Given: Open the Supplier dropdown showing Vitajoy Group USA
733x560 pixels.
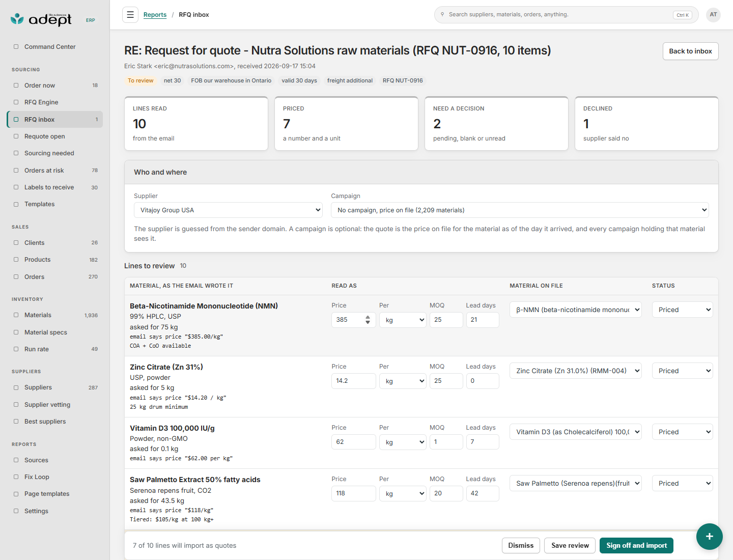Looking at the screenshot, I should coord(229,210).
